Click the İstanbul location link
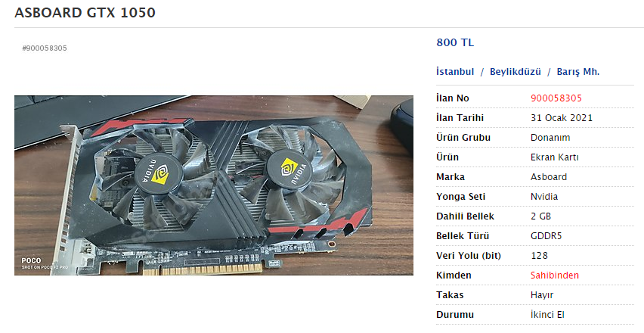The image size is (644, 333). click(455, 72)
